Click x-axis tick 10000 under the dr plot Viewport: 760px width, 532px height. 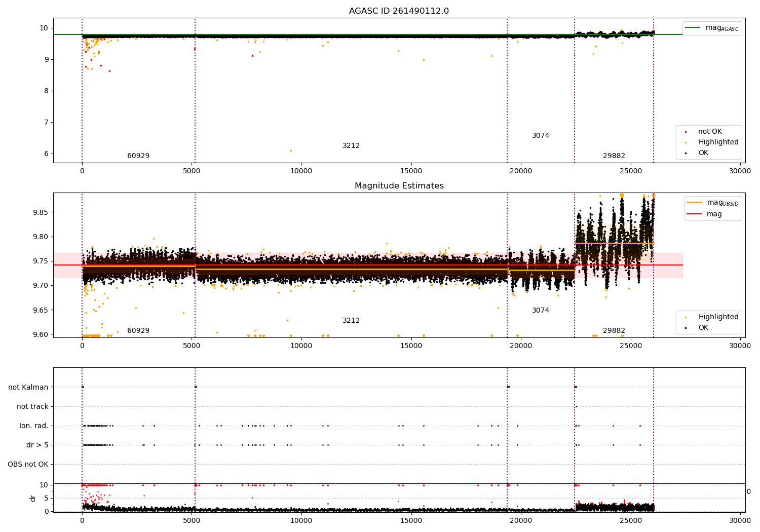point(301,521)
